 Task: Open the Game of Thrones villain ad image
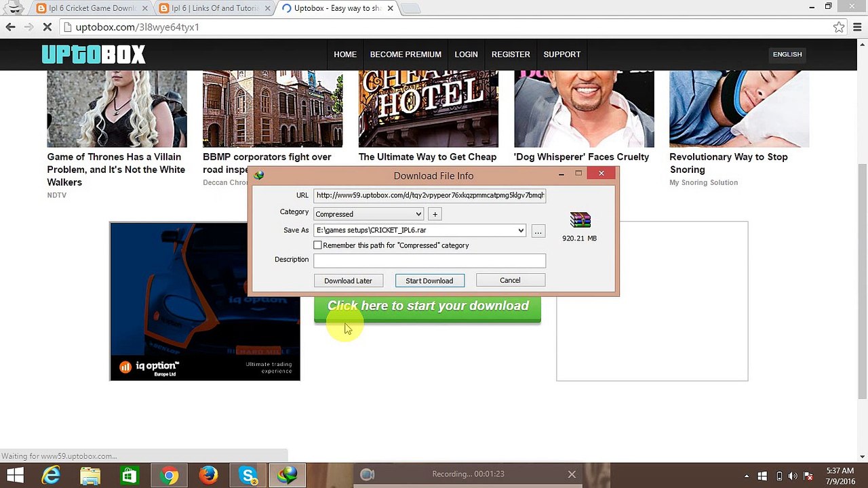tap(117, 109)
